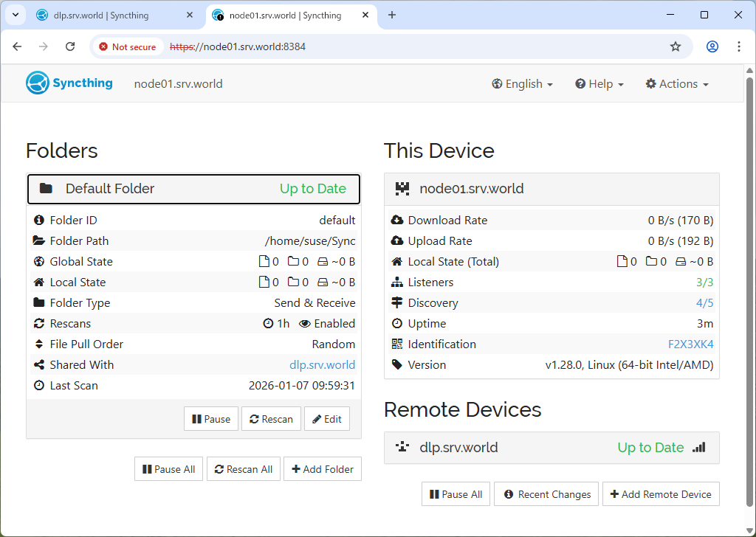Screen dimensions: 756x537
Task: Click the F2X3XK4 identification link
Action: coord(690,344)
